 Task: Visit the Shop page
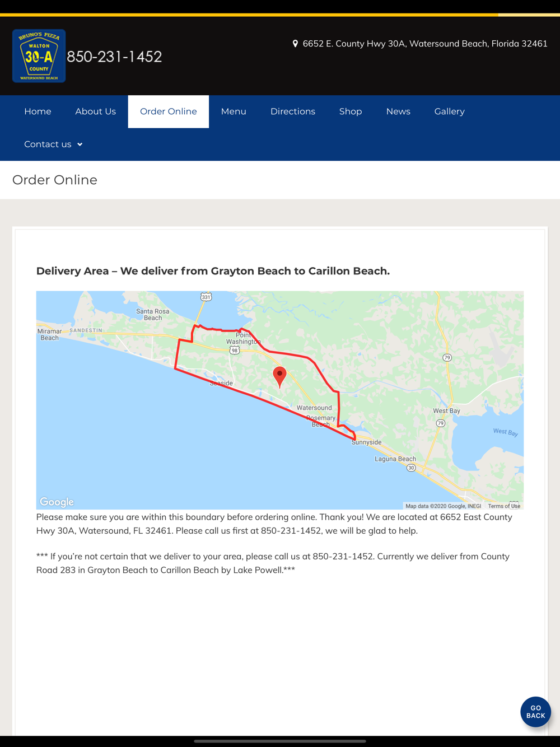351,111
